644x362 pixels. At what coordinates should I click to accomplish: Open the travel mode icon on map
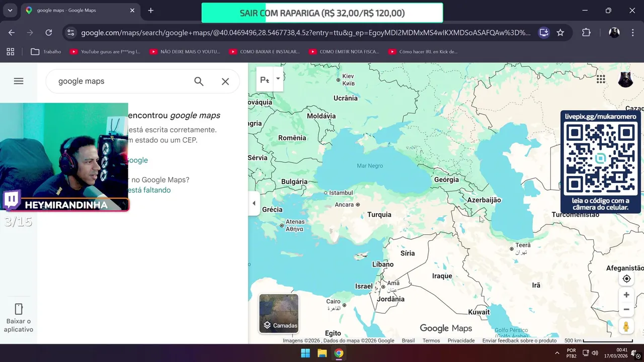[265, 79]
